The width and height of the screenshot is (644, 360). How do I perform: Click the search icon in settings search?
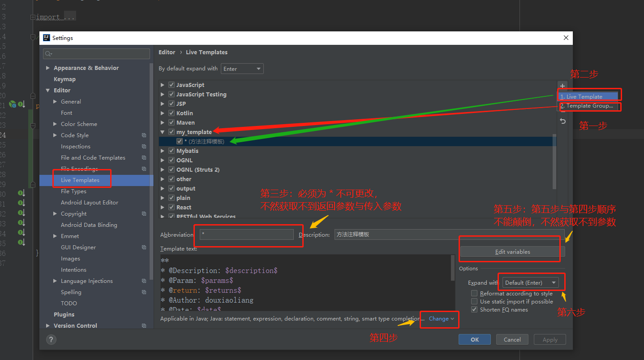tap(48, 54)
